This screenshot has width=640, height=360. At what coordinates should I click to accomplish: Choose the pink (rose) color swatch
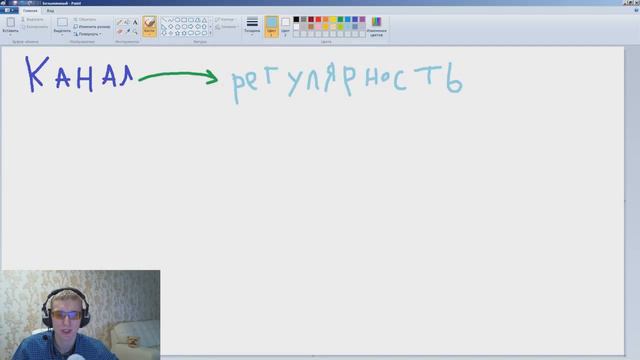(318, 27)
